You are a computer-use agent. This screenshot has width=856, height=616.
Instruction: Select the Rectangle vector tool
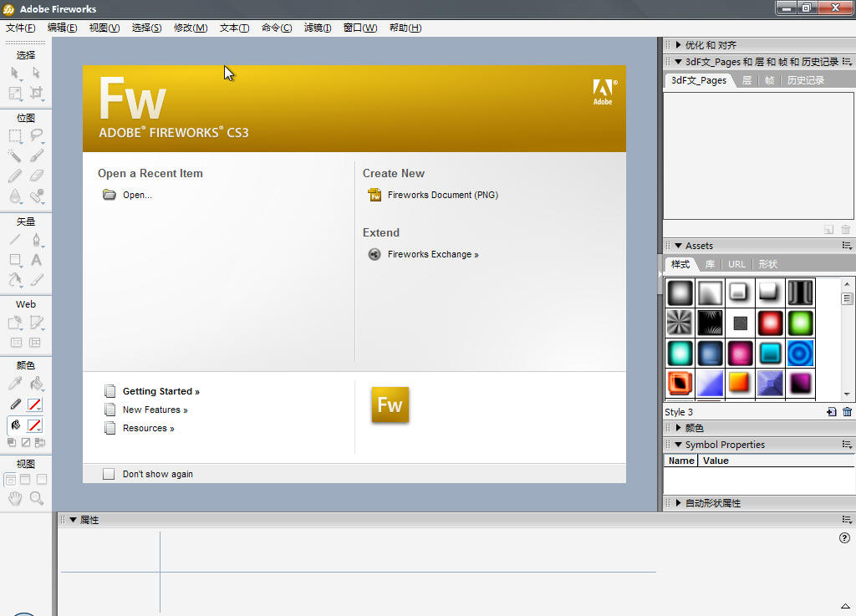pos(15,260)
